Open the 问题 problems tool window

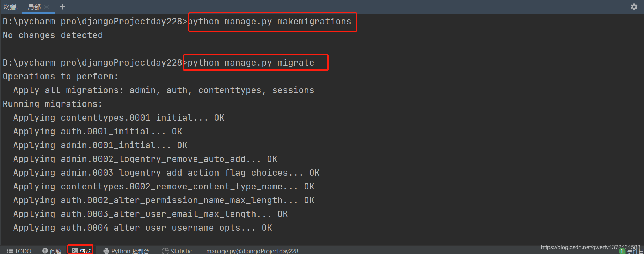pos(52,250)
